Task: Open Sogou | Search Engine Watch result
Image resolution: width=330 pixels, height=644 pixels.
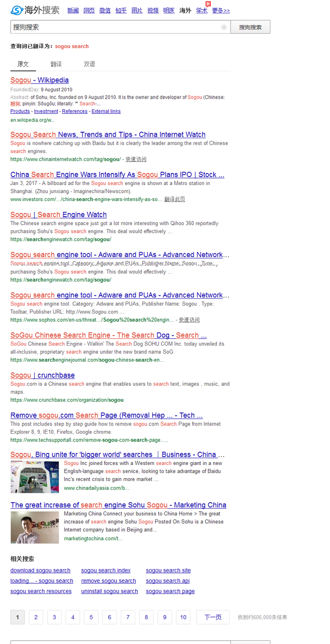Action: point(59,214)
